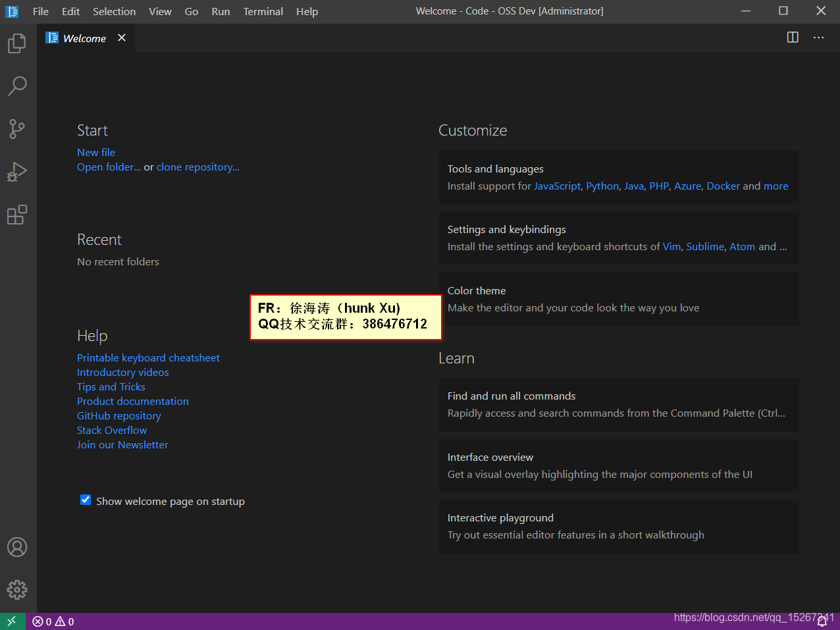Install Azure support link
Image resolution: width=840 pixels, height=630 pixels.
click(688, 186)
